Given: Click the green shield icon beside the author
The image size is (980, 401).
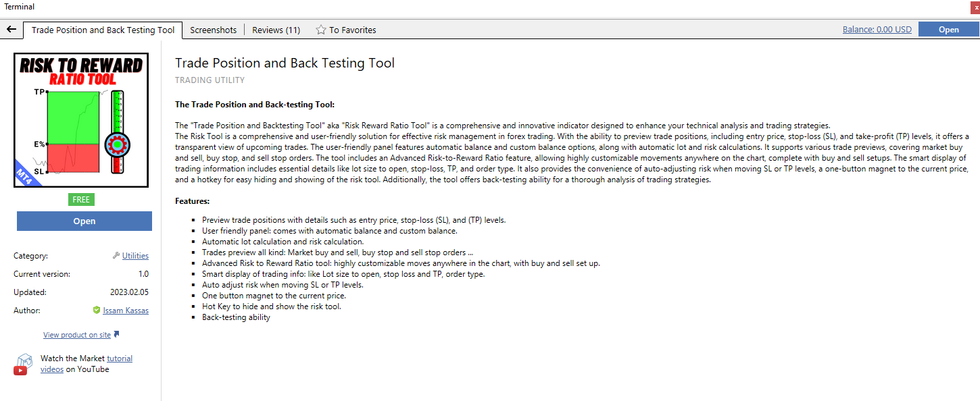Looking at the screenshot, I should point(97,311).
